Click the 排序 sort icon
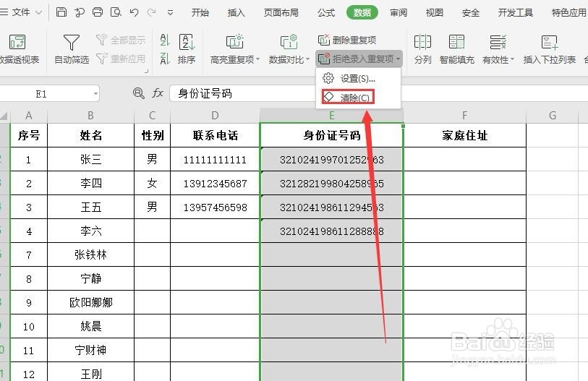 (x=187, y=42)
